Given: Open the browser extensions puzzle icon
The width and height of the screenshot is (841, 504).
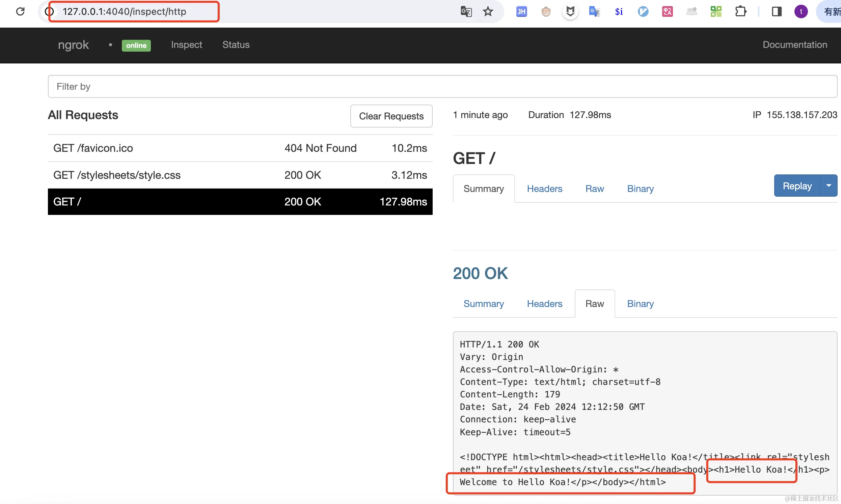Looking at the screenshot, I should pyautogui.click(x=740, y=11).
